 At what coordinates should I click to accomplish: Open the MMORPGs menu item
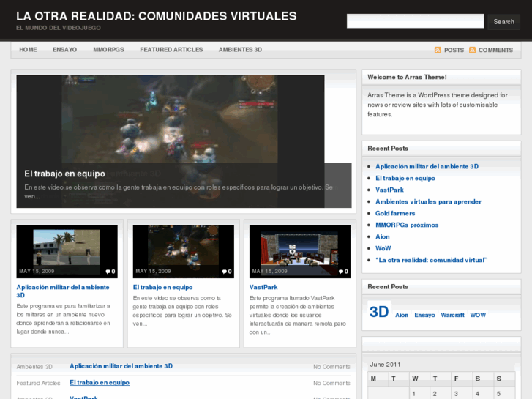coord(108,50)
